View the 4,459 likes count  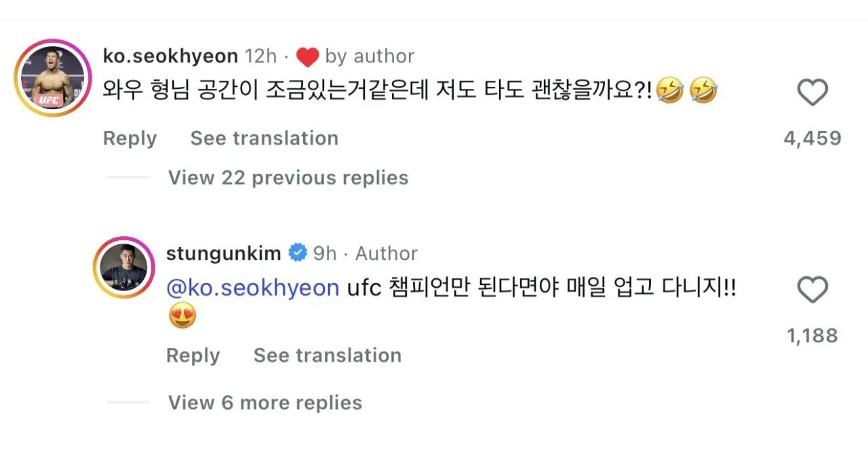[x=812, y=138]
